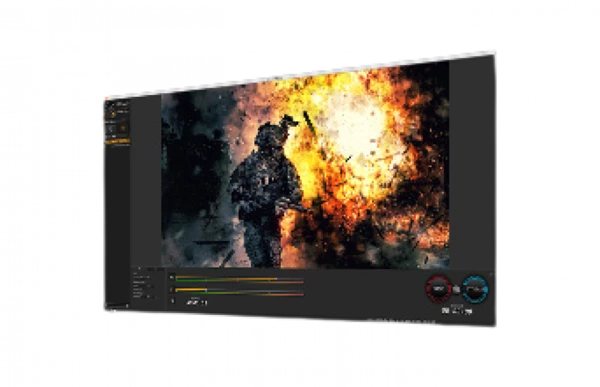Mute the speaker icon beside the upper volume bar
Screen dimensions: 600x387
[171, 278]
